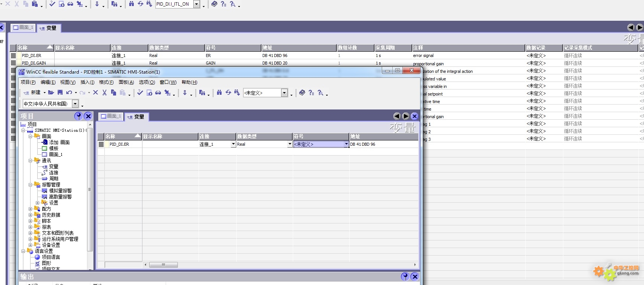The width and height of the screenshot is (644, 285).
Task: Open the Real data type cell dropdown
Action: (290, 144)
